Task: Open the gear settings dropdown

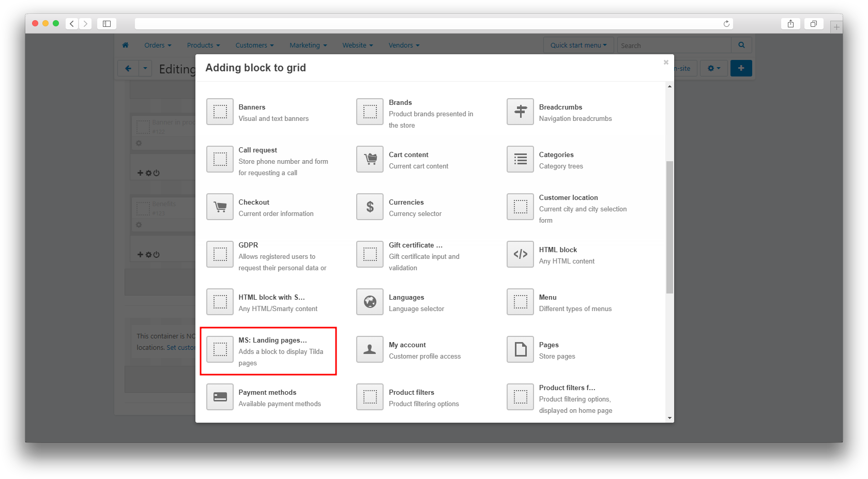Action: click(713, 68)
